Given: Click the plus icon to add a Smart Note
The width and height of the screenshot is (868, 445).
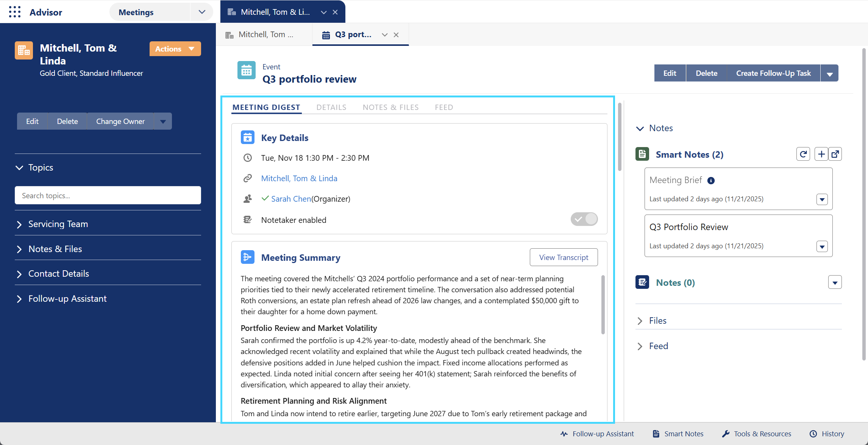Looking at the screenshot, I should (x=821, y=154).
